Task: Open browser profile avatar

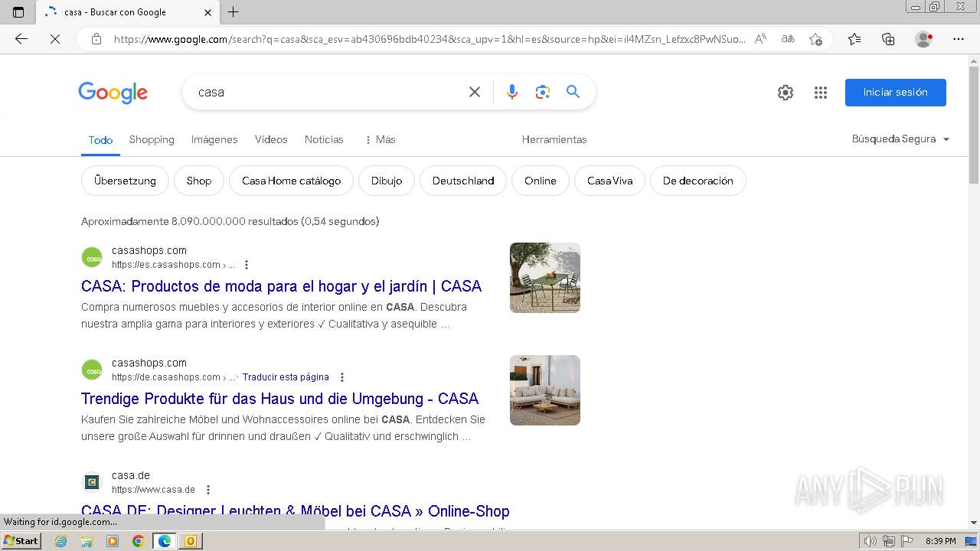Action: (924, 39)
